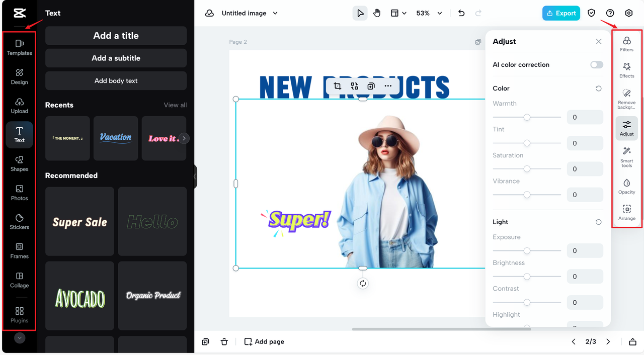Open the help question mark icon
The image size is (644, 355).
(x=610, y=13)
